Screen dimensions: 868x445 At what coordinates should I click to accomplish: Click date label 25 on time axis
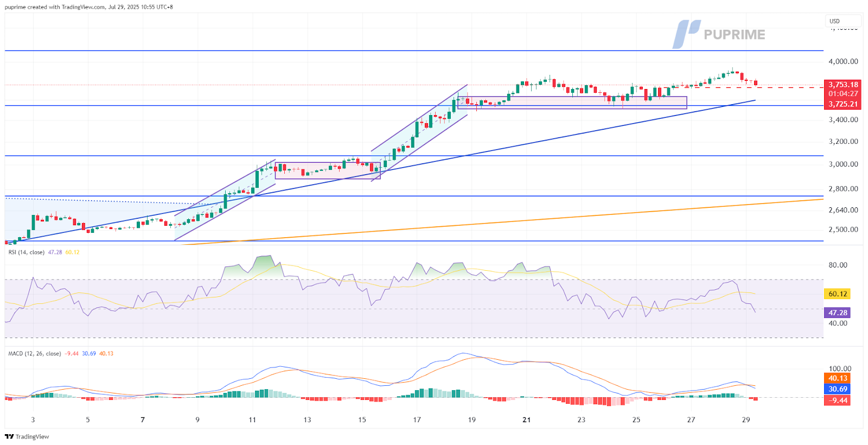point(636,419)
